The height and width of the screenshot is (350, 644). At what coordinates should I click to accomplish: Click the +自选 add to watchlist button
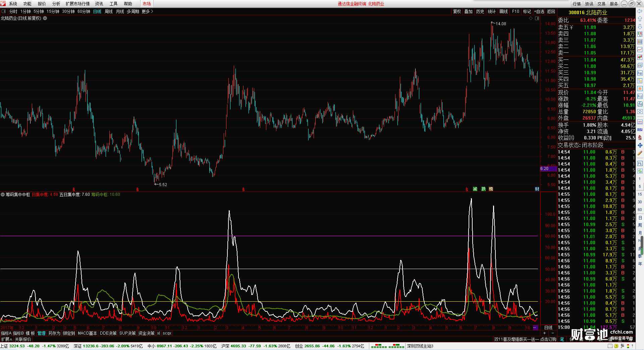(x=539, y=11)
